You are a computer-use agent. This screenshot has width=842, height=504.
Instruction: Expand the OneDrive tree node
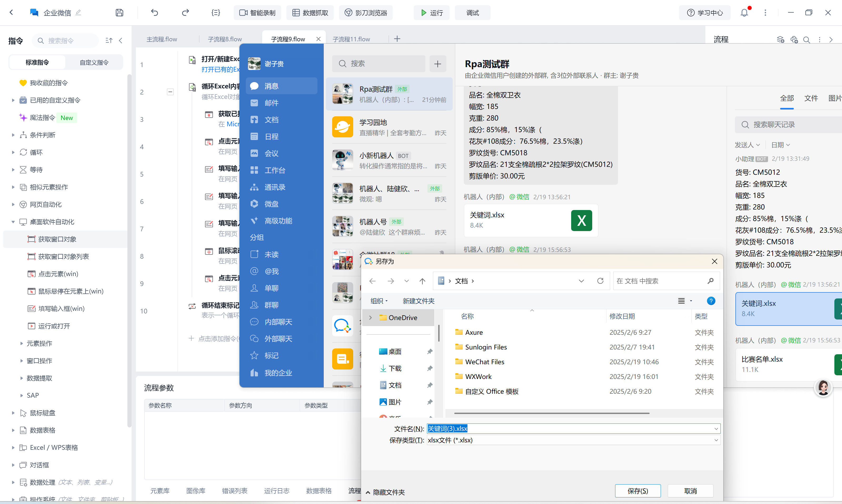[371, 318]
